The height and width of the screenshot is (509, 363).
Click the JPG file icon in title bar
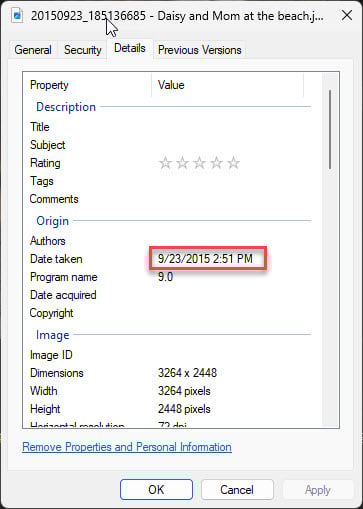(17, 15)
